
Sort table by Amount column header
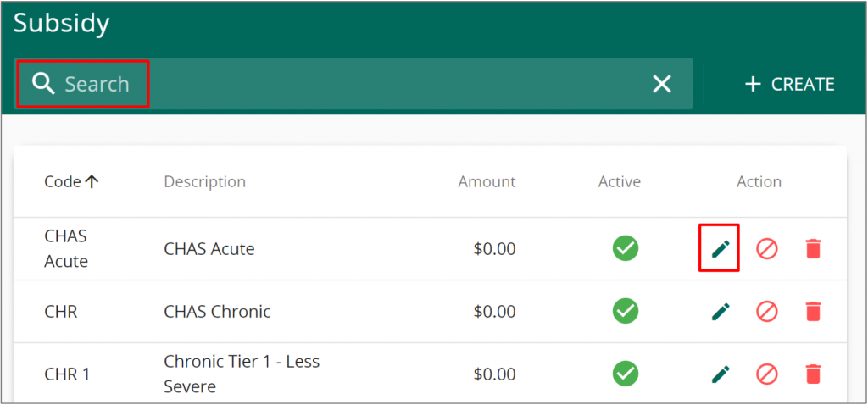click(487, 181)
